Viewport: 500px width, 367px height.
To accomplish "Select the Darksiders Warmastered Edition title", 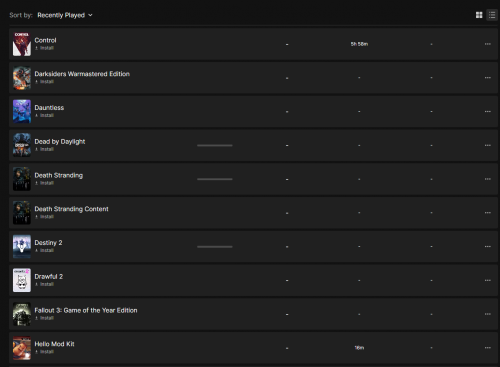I will (x=82, y=74).
